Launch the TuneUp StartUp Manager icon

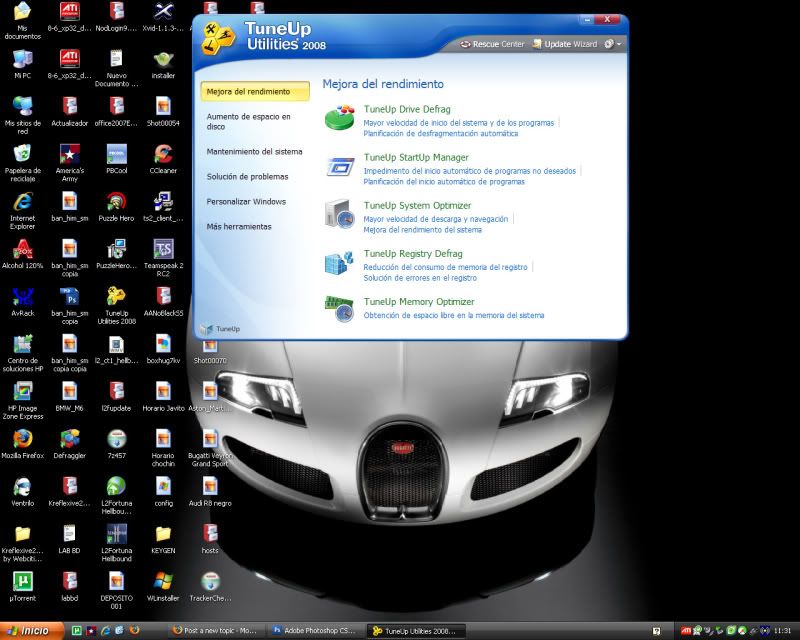pos(340,166)
